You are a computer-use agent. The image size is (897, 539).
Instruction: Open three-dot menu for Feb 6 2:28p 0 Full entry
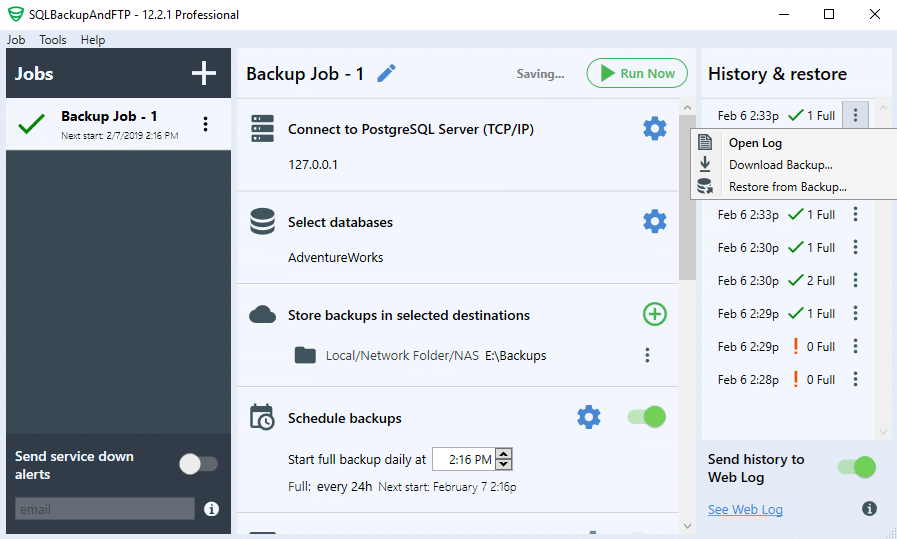point(855,379)
